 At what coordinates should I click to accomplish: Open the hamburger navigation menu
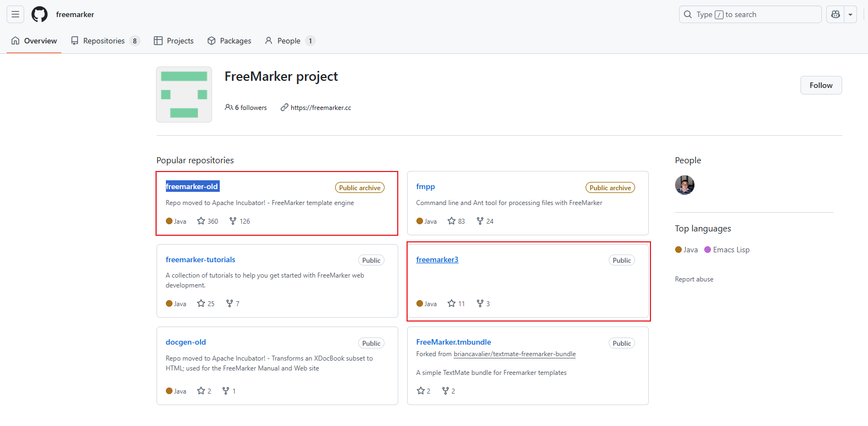(x=15, y=14)
